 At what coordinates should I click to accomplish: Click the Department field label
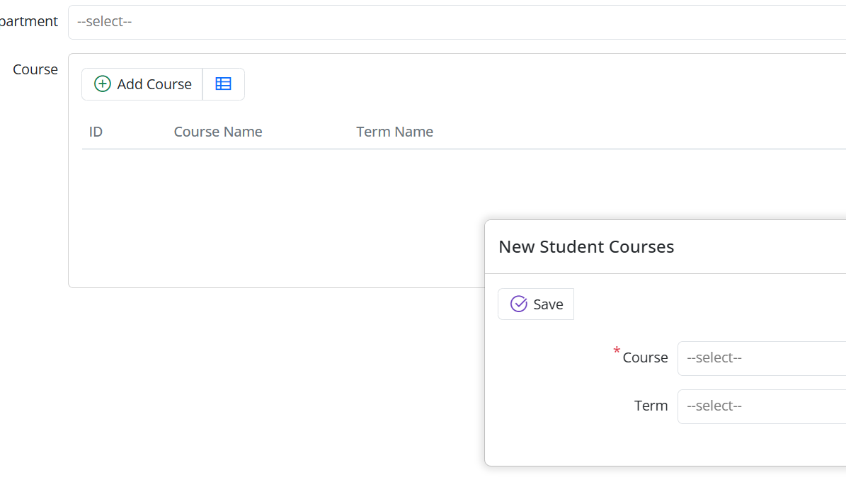click(x=29, y=22)
